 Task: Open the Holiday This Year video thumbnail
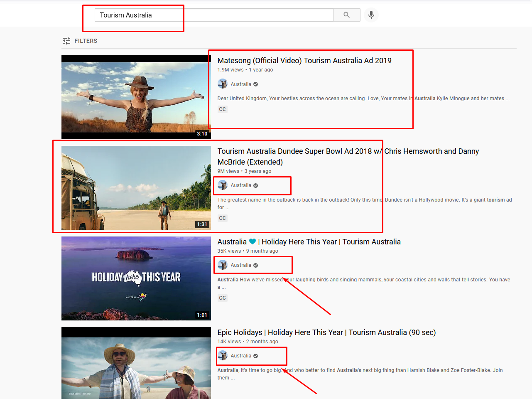[x=136, y=278]
